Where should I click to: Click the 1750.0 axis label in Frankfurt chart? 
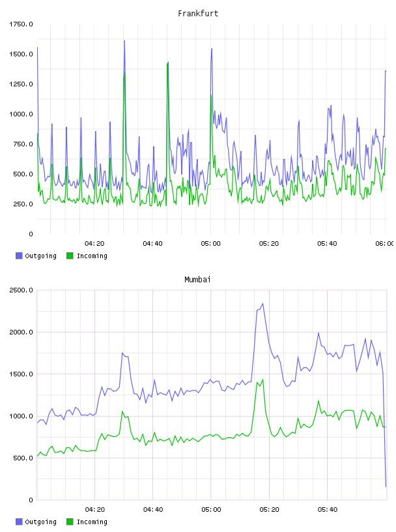point(21,24)
